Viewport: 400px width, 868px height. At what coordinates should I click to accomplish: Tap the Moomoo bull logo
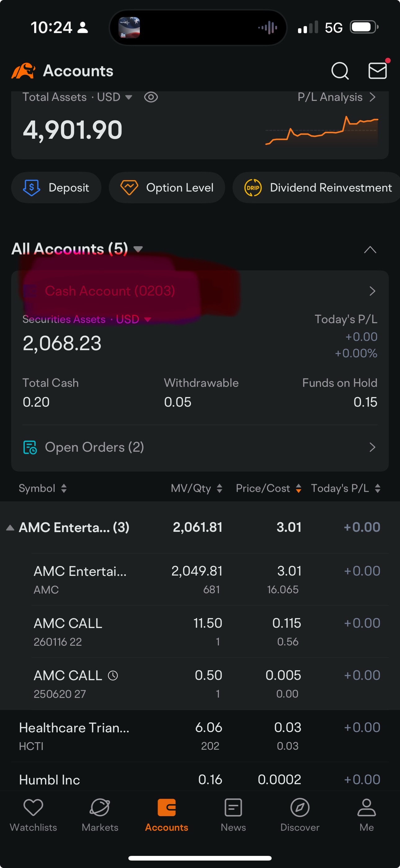click(x=23, y=71)
